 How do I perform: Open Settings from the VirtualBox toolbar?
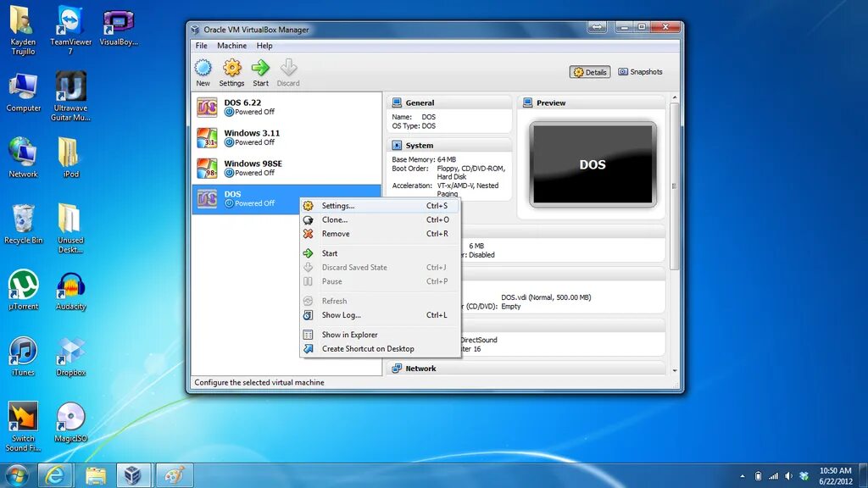point(231,73)
